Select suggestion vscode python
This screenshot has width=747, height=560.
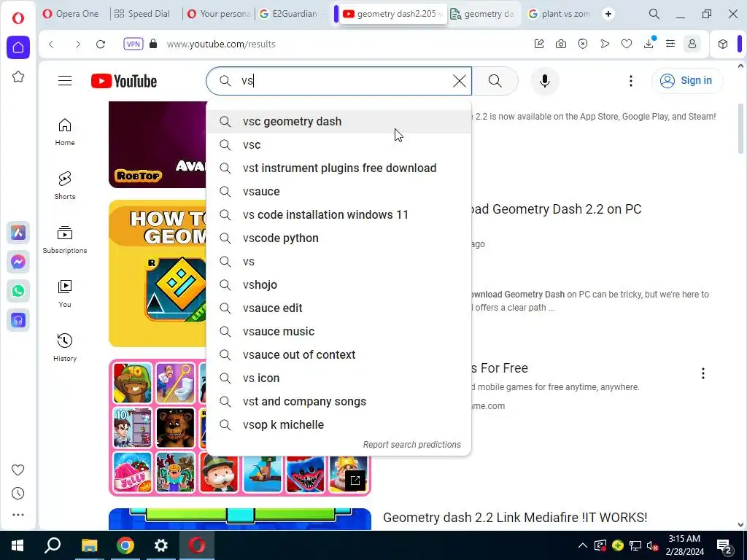point(338,238)
